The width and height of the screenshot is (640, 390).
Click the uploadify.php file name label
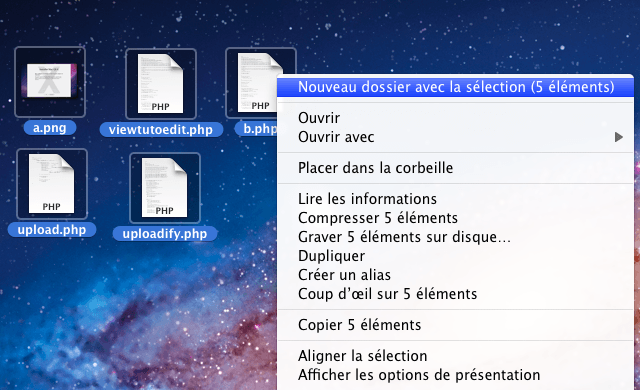[x=165, y=234]
